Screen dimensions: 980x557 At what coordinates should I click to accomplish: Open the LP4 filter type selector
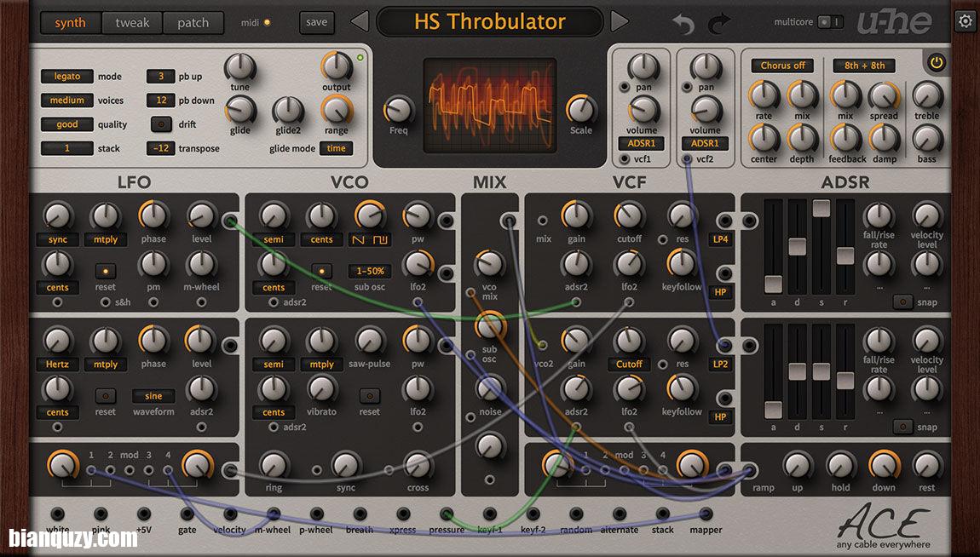tap(721, 239)
